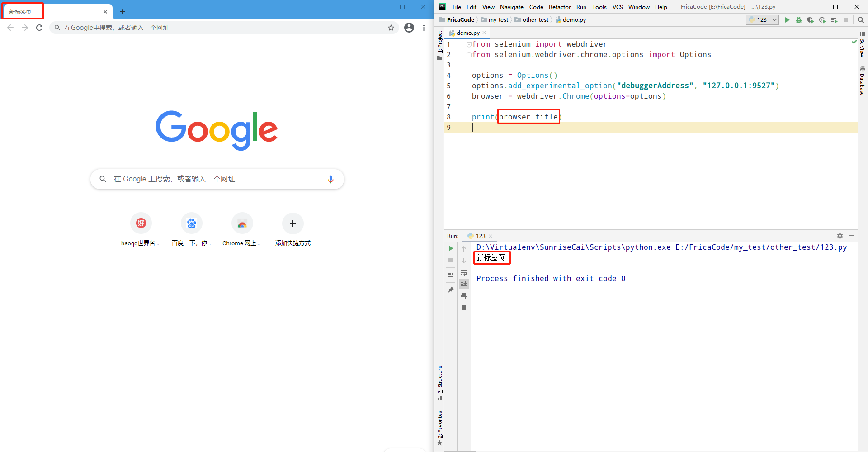Clear the Run console output
The width and height of the screenshot is (868, 452).
(464, 307)
